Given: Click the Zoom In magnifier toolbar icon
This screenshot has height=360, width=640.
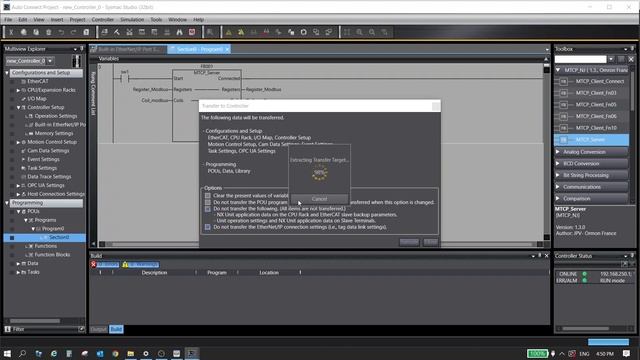Looking at the screenshot, I should pos(359,32).
